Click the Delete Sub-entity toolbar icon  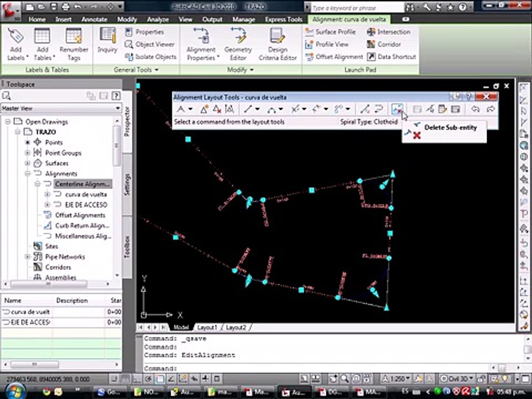pyautogui.click(x=397, y=109)
